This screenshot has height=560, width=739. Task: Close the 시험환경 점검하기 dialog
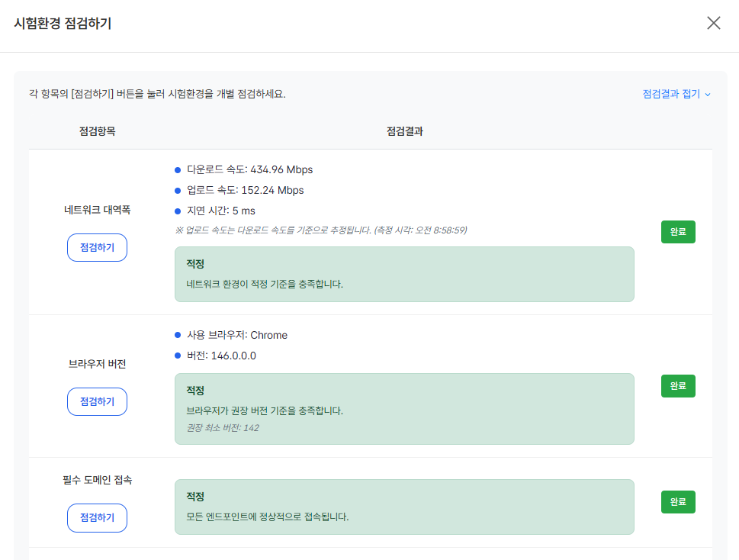click(x=713, y=22)
